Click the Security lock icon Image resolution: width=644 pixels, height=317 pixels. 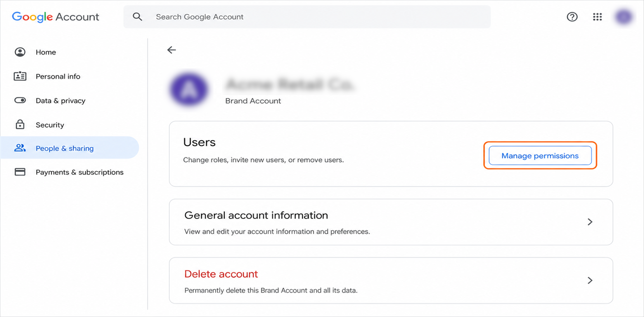20,124
